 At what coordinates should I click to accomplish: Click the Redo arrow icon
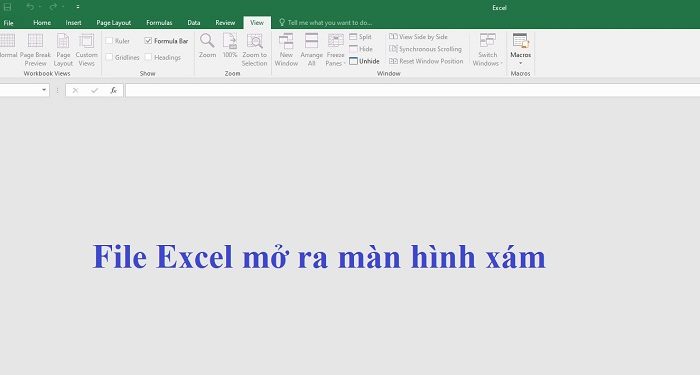(53, 7)
